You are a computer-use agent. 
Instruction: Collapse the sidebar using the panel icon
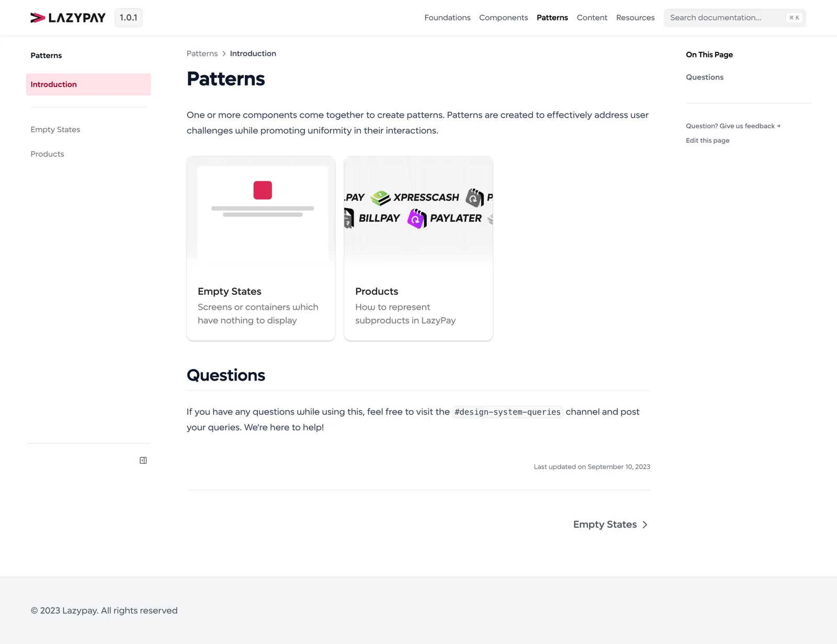point(143,461)
